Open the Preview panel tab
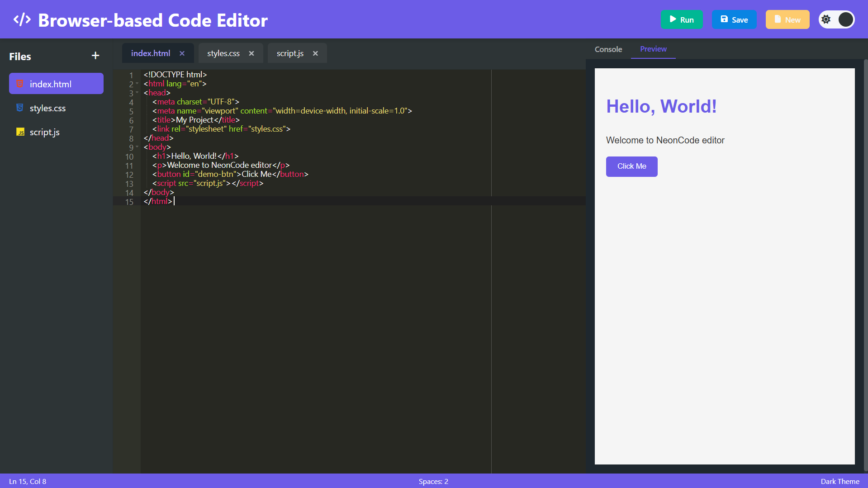 click(653, 49)
